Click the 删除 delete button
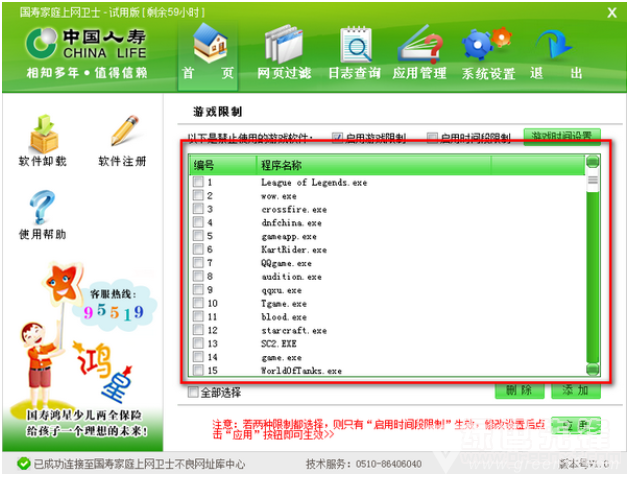The image size is (630, 478). 519,390
